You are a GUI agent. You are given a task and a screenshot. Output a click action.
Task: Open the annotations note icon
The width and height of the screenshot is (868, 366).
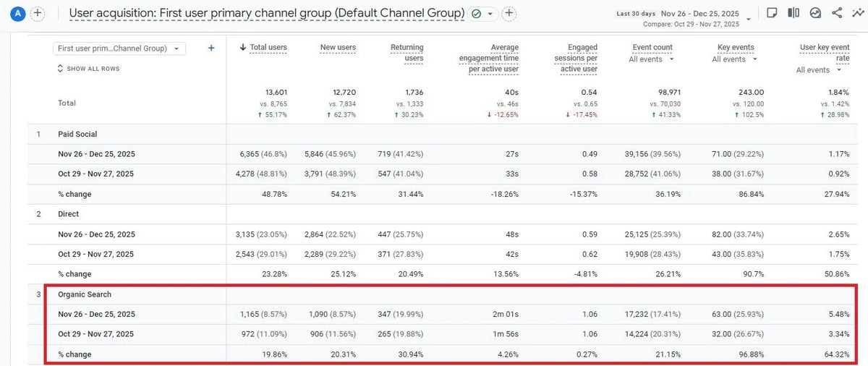tap(772, 13)
